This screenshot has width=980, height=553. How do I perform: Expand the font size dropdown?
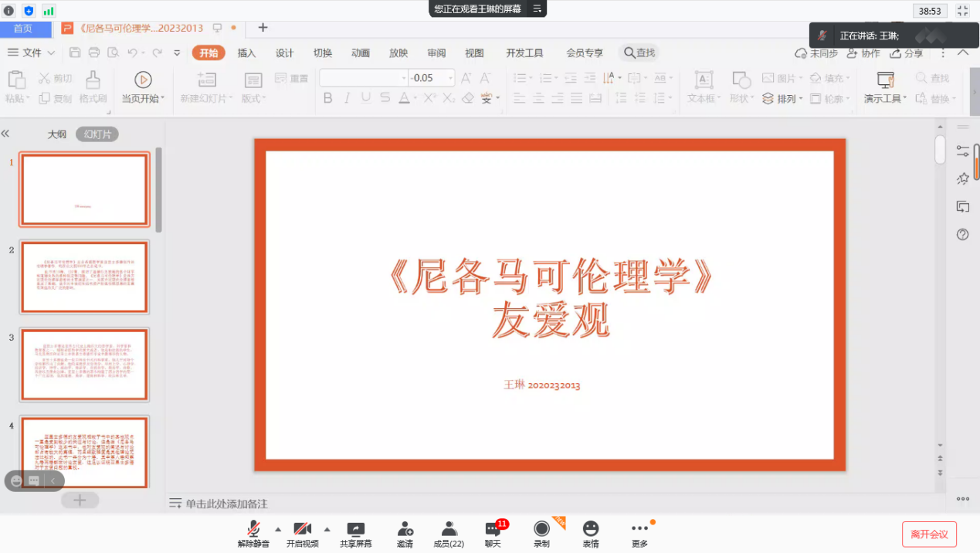pyautogui.click(x=451, y=78)
